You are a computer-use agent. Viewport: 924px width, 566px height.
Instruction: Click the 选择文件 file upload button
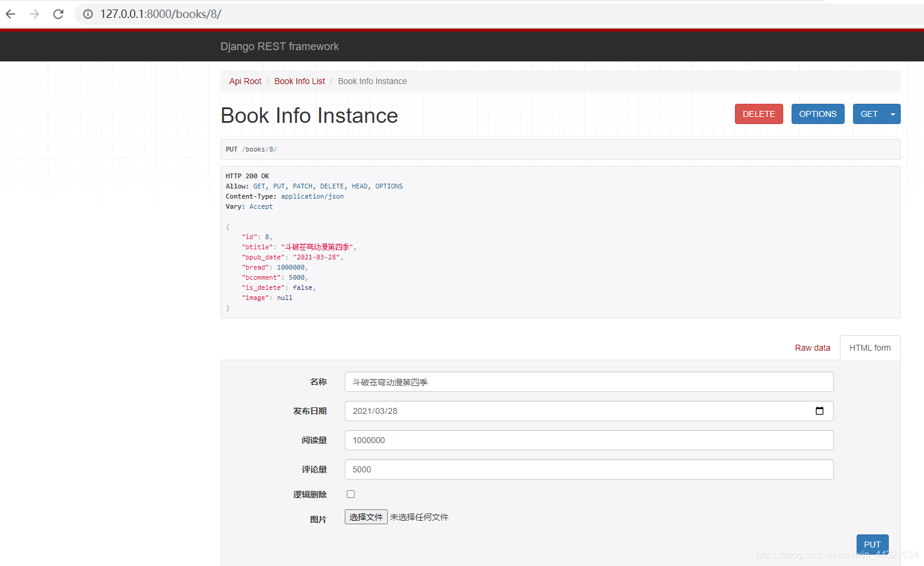(366, 516)
